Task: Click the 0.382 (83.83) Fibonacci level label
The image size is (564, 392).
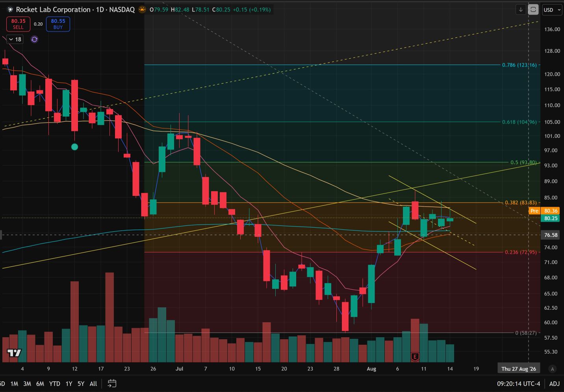Action: [521, 203]
